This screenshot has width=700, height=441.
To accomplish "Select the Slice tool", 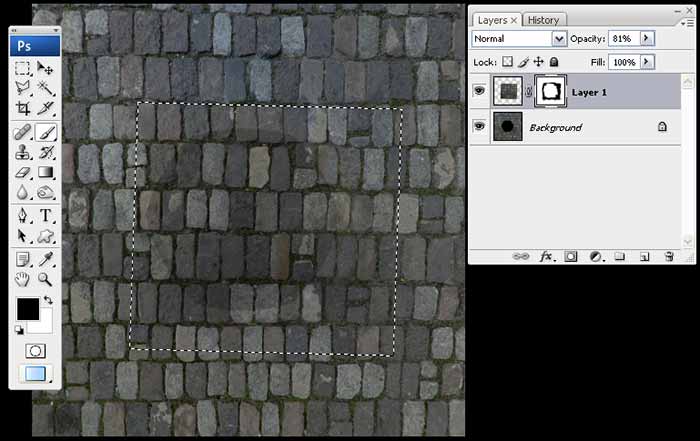I will [x=46, y=108].
